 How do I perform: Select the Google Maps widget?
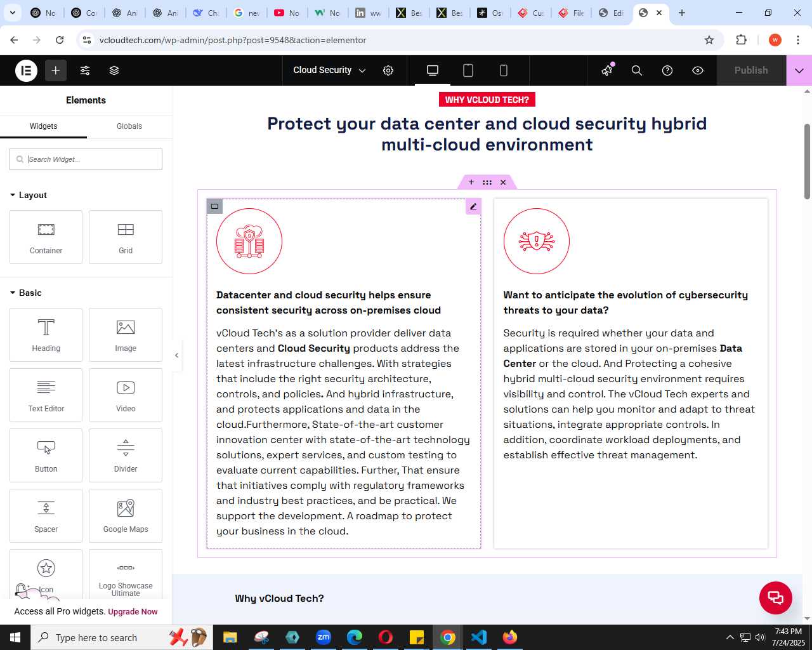(x=126, y=515)
